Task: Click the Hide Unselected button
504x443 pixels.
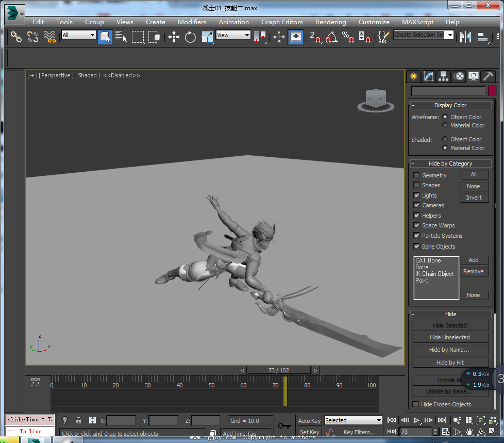Action: (x=450, y=337)
